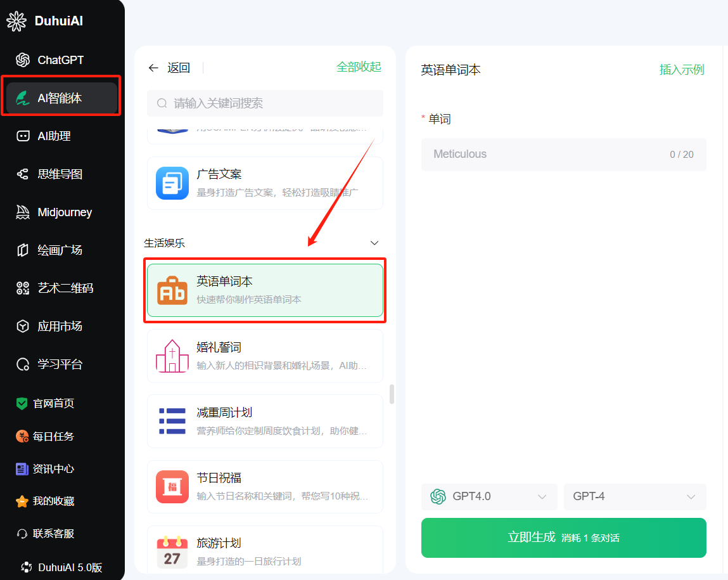
Task: Click the 艺术二维码 sidebar label
Action: (65, 288)
